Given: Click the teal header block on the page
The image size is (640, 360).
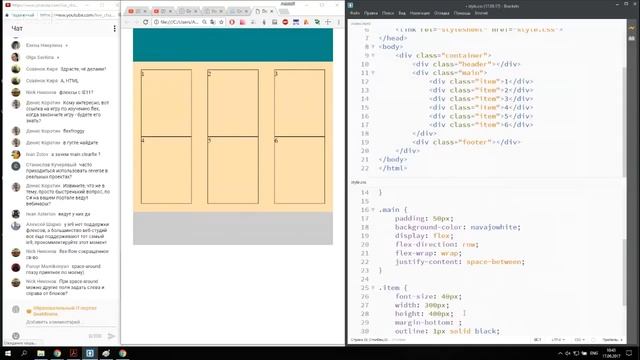Looking at the screenshot, I should 233,45.
